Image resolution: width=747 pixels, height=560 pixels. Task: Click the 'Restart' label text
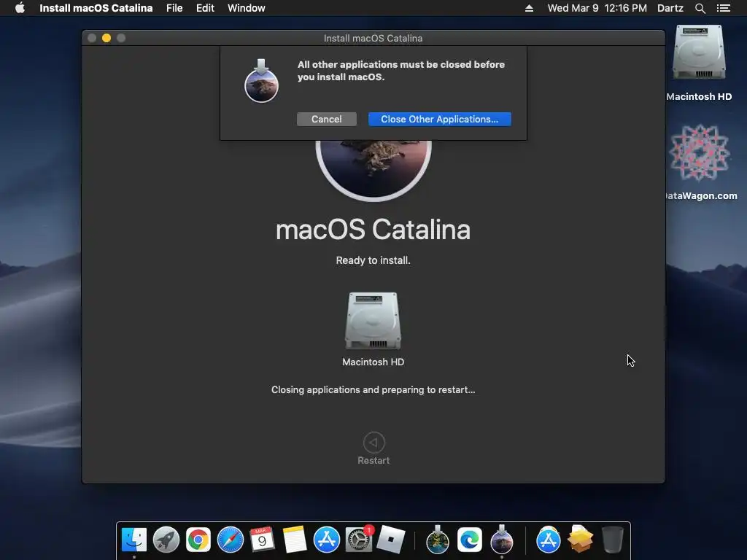373,461
